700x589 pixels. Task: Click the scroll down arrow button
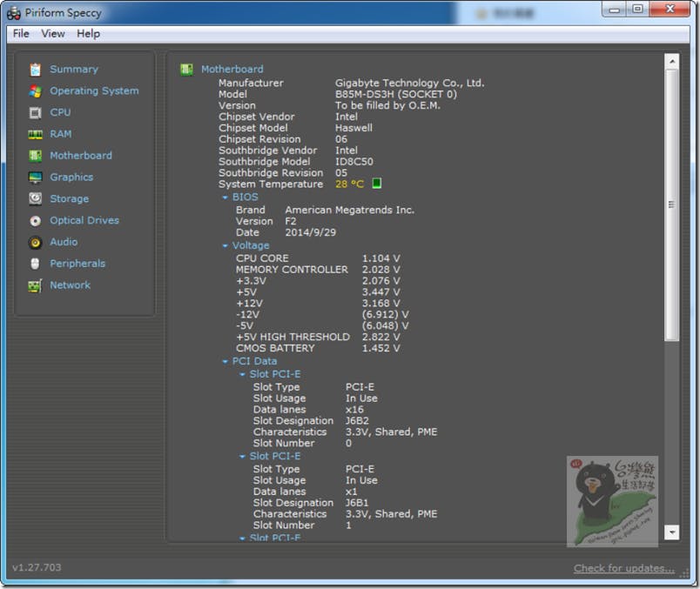point(672,532)
